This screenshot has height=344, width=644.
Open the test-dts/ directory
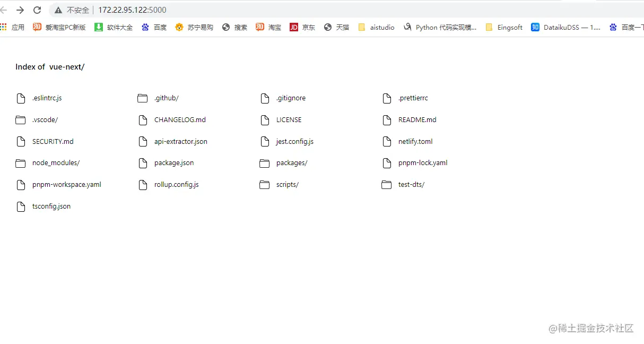[412, 185]
